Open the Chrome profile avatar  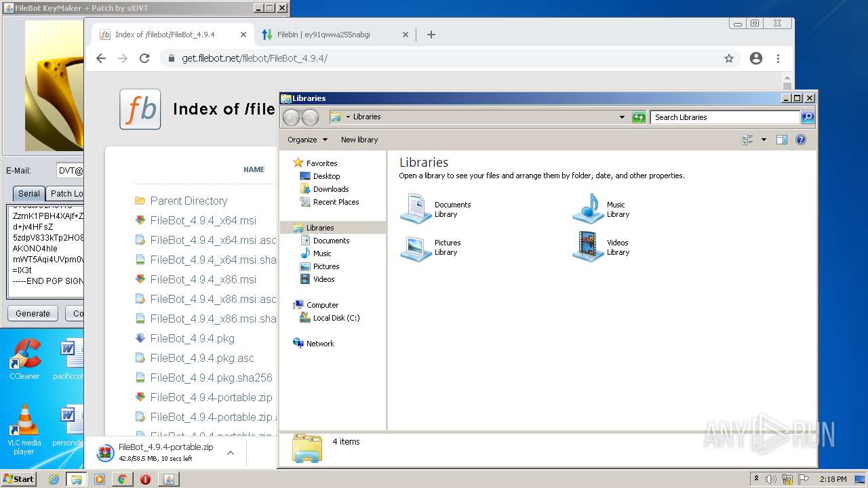(756, 58)
